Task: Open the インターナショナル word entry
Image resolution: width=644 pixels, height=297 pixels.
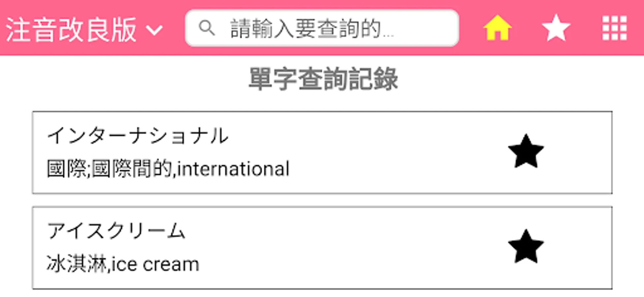Action: click(138, 136)
